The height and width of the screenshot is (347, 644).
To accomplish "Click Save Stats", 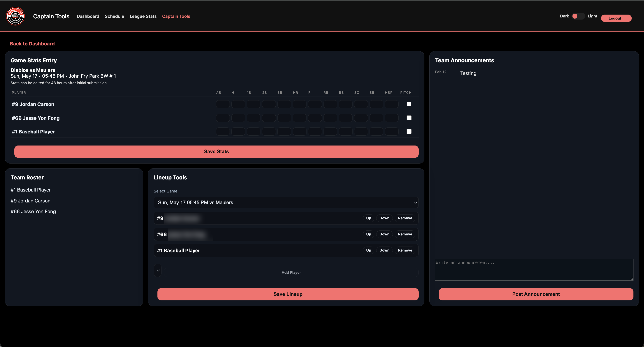I will pos(216,151).
